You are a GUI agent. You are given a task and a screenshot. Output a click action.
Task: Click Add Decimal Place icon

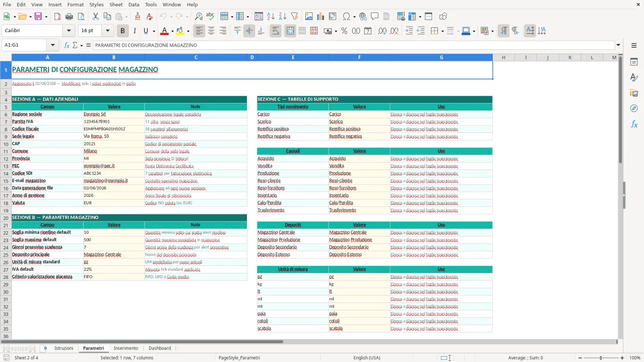[382, 31]
